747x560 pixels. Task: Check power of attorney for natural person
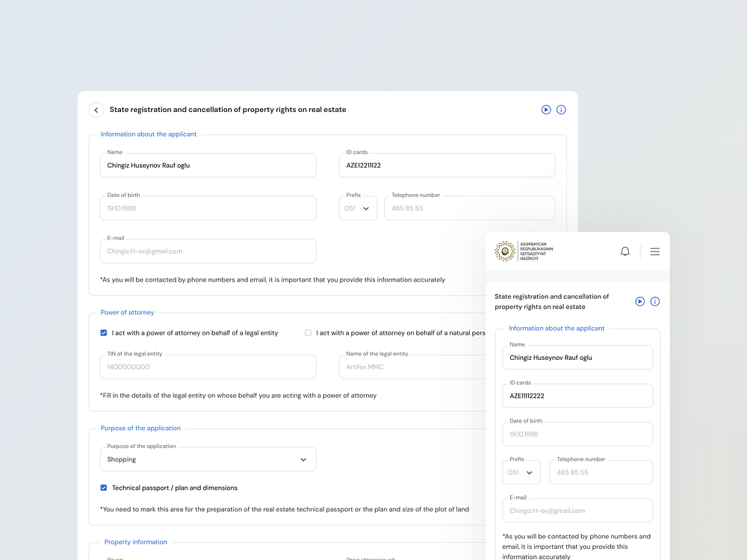(308, 333)
